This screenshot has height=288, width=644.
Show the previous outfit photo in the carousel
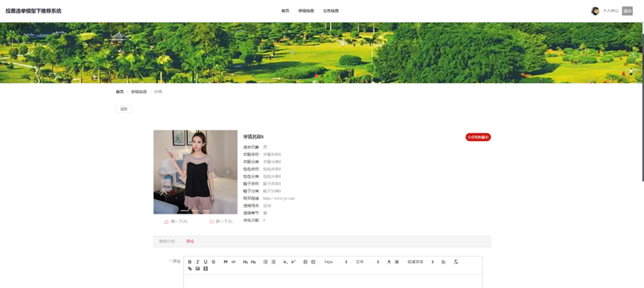coord(163,172)
